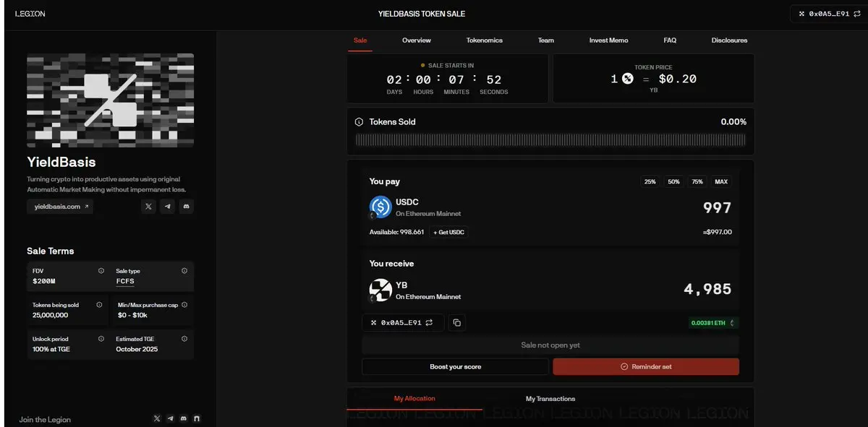The image size is (868, 427).
Task: Show the Min/Max purchase cap info icon
Action: coord(184,305)
